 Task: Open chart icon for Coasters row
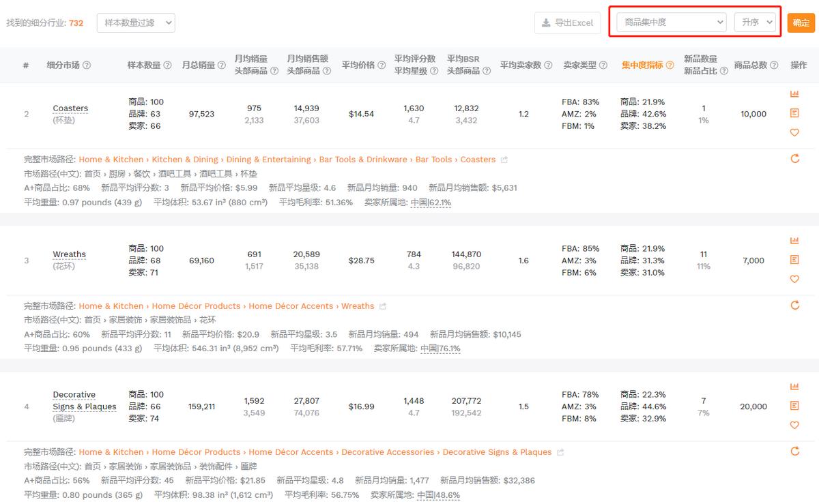point(794,94)
